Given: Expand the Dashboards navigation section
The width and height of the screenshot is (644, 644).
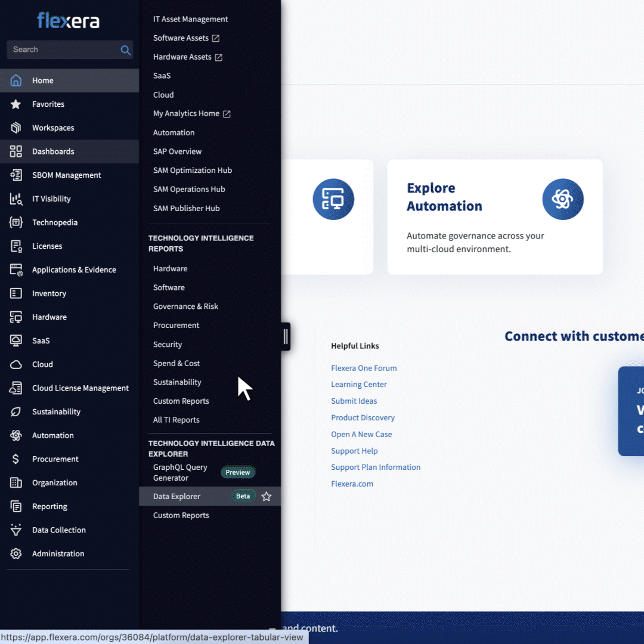Looking at the screenshot, I should coord(53,151).
